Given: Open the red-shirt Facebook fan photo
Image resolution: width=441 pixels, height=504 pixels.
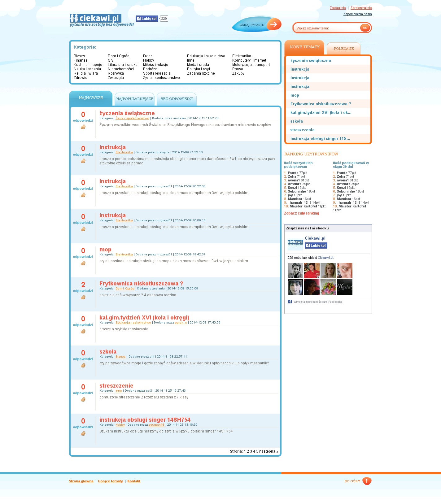Looking at the screenshot, I should coord(312,271).
